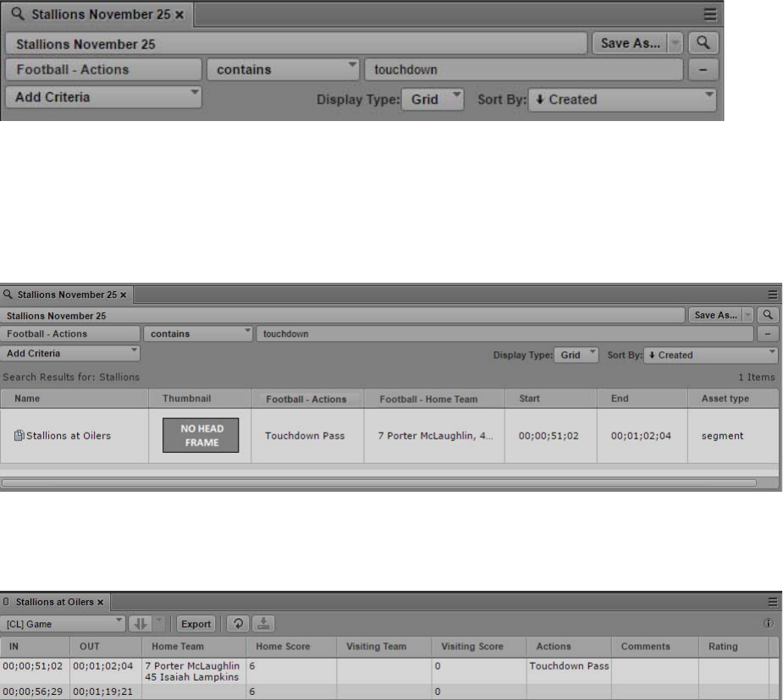Open the Sort By Created dropdown in the top pane
The height and width of the screenshot is (700, 783).
pos(622,99)
